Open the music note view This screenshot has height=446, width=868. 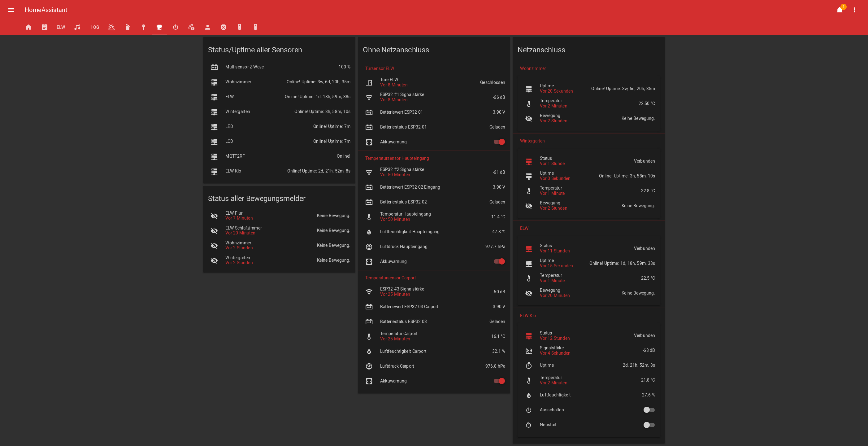click(x=77, y=27)
